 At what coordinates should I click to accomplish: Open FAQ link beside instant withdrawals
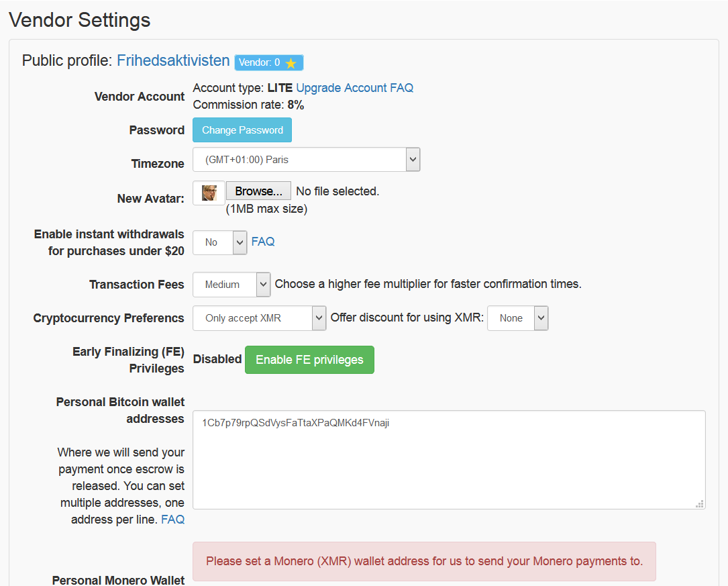263,242
